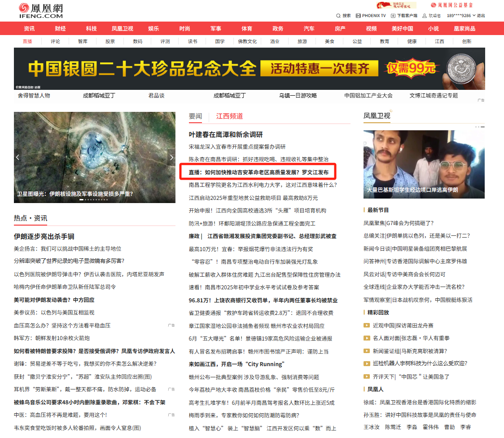Open the silver coin collection banner ad
The height and width of the screenshot is (438, 504).
[x=250, y=69]
